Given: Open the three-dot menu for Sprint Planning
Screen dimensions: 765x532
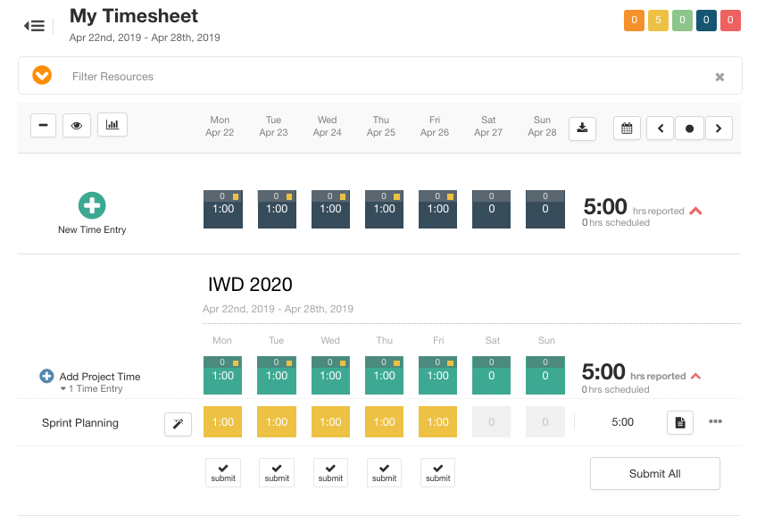Looking at the screenshot, I should [x=716, y=421].
